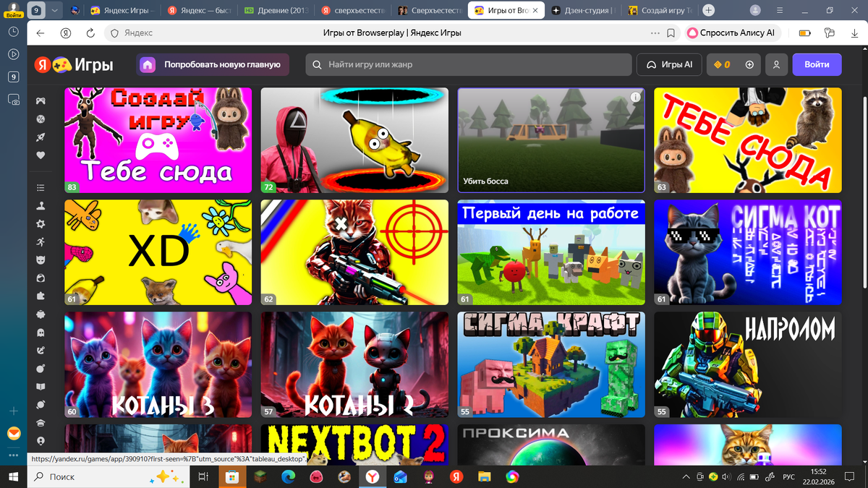
Task: Click the Войти login button
Action: 817,64
